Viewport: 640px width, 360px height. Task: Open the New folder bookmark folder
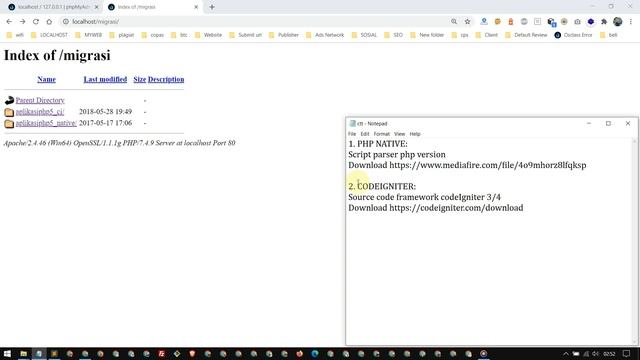point(427,35)
